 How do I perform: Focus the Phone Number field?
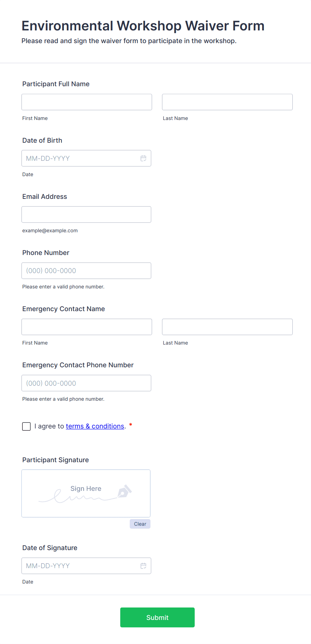pyautogui.click(x=86, y=271)
